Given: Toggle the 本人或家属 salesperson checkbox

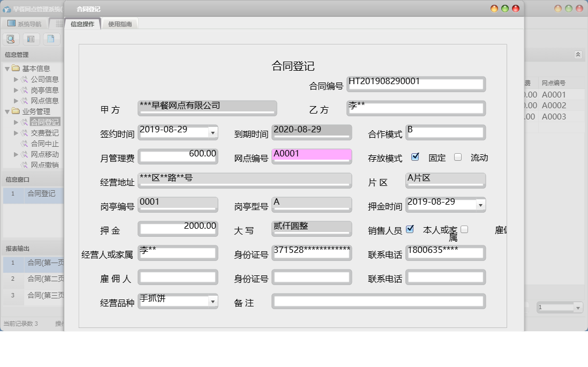Looking at the screenshot, I should (x=410, y=229).
